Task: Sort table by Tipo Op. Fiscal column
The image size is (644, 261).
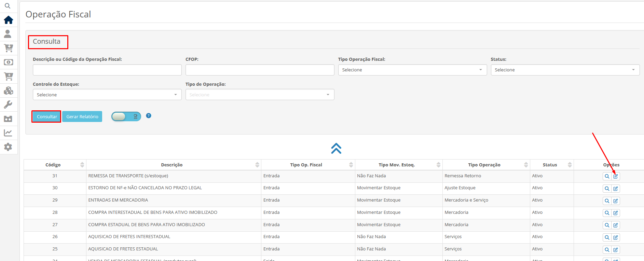Action: pos(308,165)
